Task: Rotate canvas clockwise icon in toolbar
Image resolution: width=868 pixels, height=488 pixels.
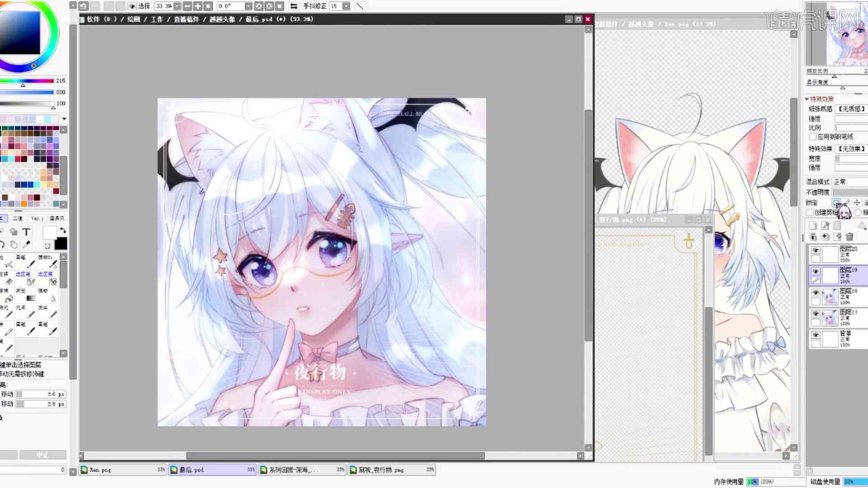Action: click(x=269, y=6)
